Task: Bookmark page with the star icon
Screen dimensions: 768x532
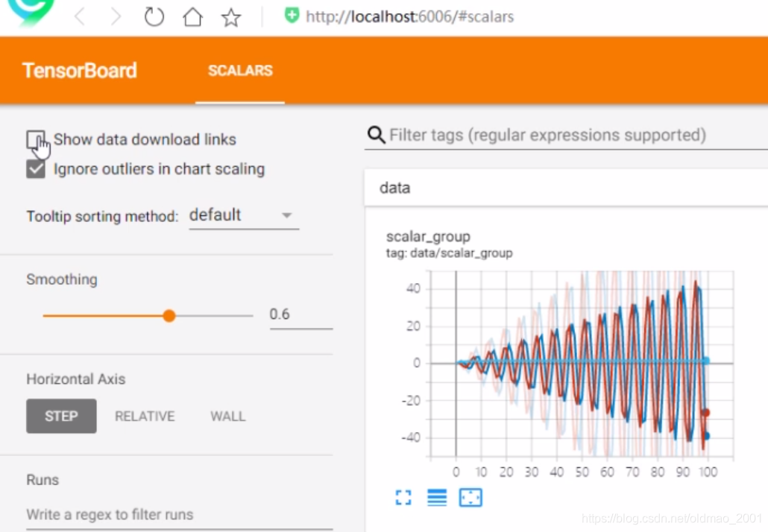Action: 230,18
